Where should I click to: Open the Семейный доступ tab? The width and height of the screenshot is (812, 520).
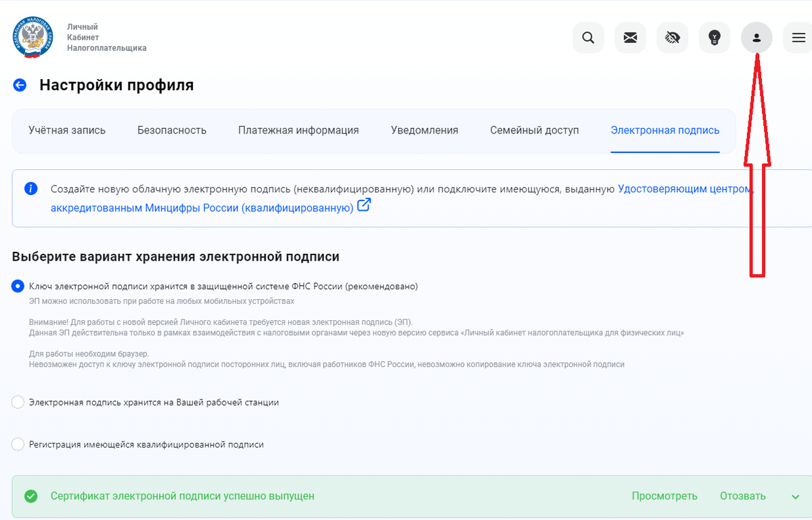point(535,130)
